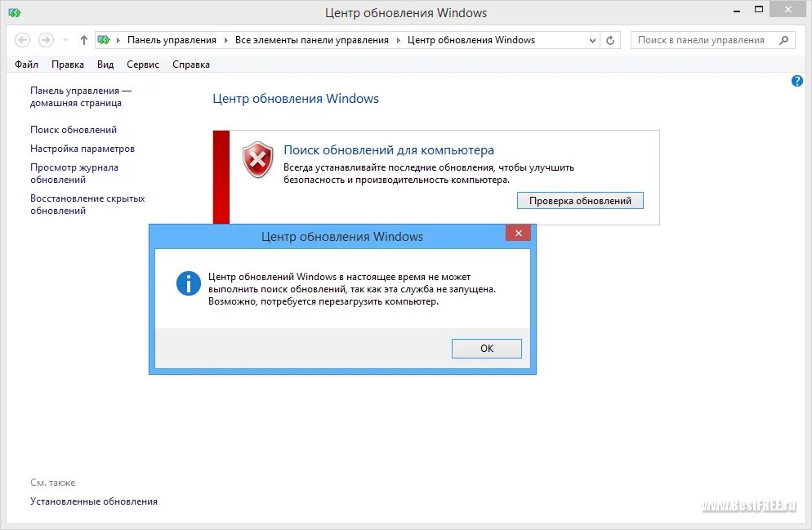The width and height of the screenshot is (812, 530).
Task: Click the См. также label
Action: 53,483
